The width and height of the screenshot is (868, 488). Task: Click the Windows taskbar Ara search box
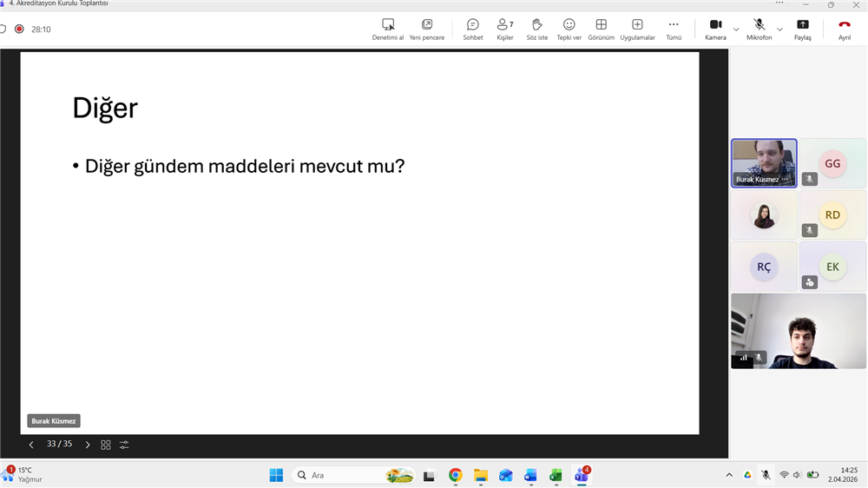(x=339, y=475)
